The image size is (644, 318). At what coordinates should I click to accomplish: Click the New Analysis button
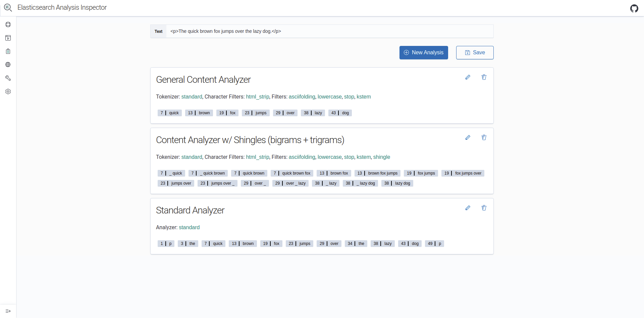coord(423,53)
